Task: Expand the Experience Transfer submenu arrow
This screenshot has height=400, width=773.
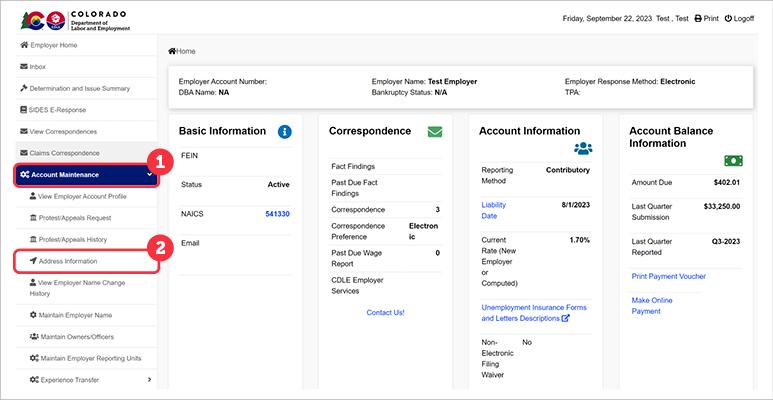Action: tap(149, 379)
